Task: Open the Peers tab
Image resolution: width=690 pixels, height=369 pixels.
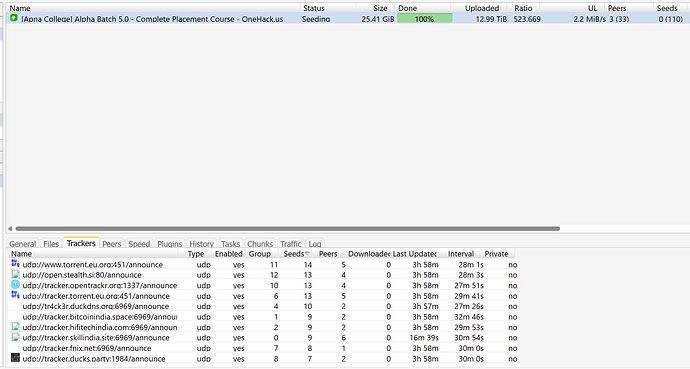Action: coord(112,244)
